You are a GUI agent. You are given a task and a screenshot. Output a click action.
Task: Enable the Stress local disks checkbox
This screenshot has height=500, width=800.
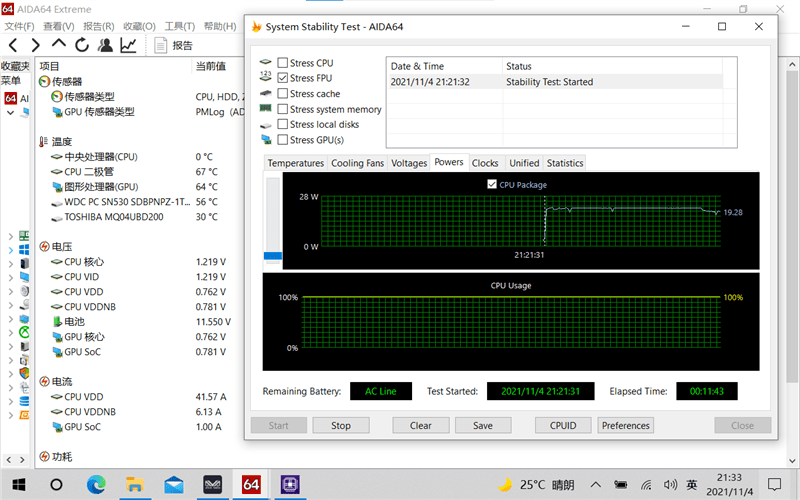283,124
